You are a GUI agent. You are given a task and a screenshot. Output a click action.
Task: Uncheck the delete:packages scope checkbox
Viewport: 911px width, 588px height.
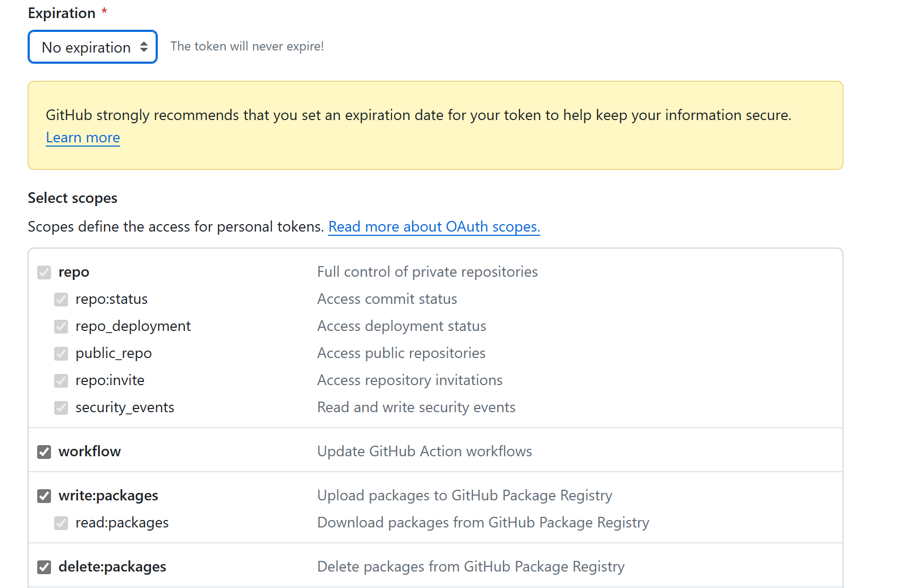pos(44,567)
